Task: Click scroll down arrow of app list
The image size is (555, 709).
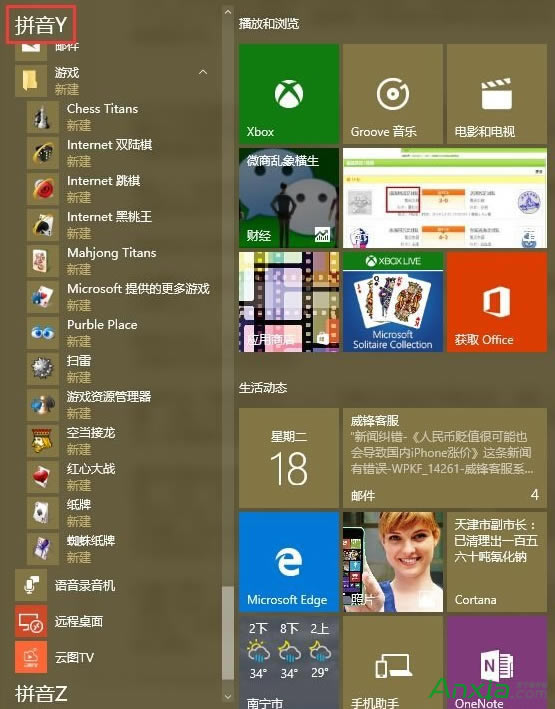Action: [228, 697]
